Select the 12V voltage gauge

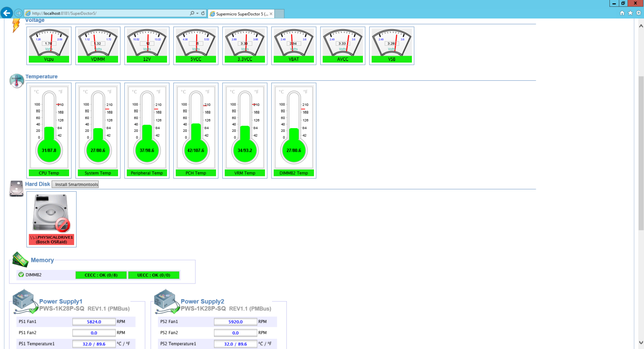pos(147,46)
